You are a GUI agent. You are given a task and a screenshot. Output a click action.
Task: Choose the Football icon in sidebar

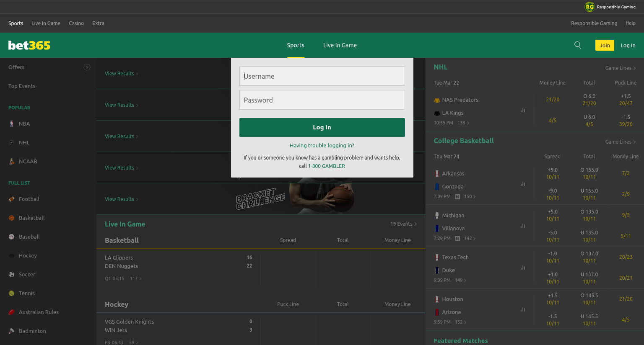coord(12,199)
